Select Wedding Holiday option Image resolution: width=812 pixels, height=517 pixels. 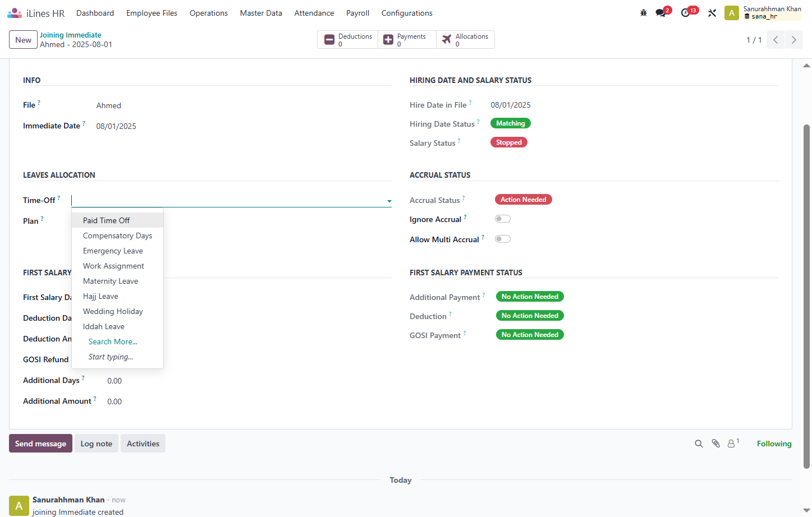(118, 311)
